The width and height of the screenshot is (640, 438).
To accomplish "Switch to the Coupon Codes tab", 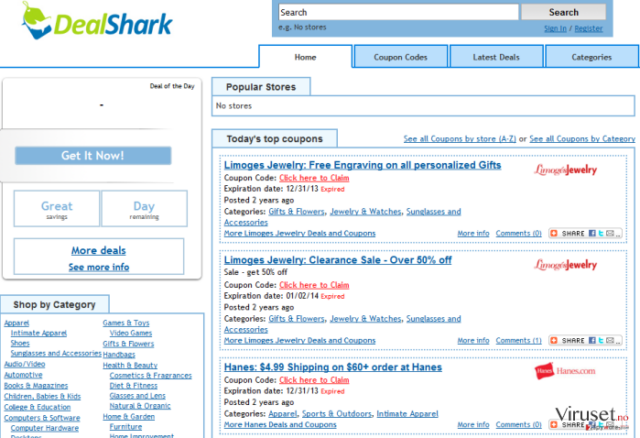I will (400, 57).
